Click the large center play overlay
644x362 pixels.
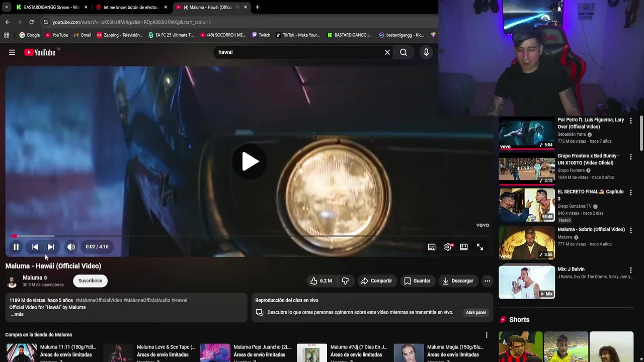click(250, 161)
